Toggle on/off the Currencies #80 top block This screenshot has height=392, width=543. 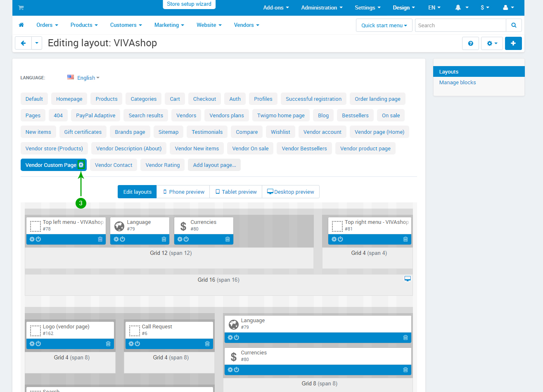[186, 239]
